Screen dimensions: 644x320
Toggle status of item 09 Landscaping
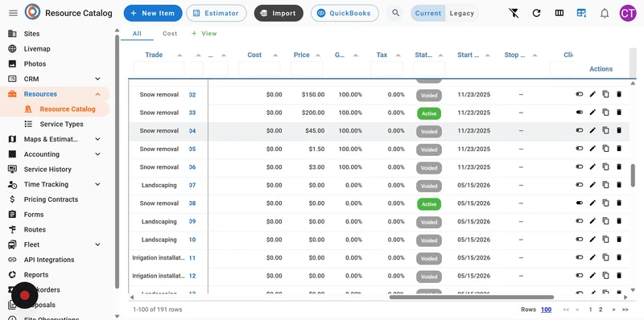579,221
